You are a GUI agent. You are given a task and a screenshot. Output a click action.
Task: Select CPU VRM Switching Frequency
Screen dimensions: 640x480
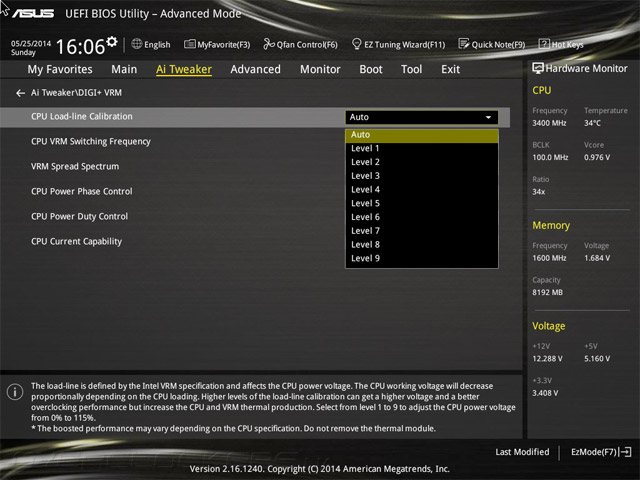91,142
